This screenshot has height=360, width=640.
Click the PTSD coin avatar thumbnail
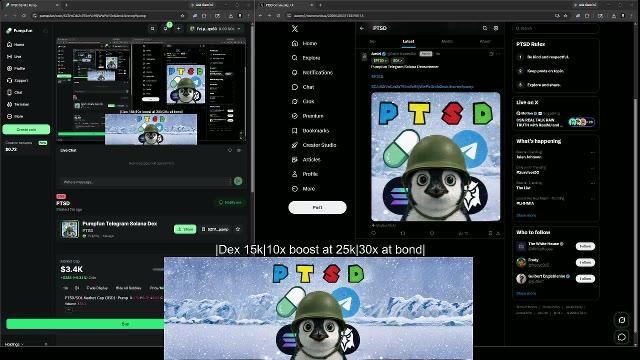click(x=70, y=229)
